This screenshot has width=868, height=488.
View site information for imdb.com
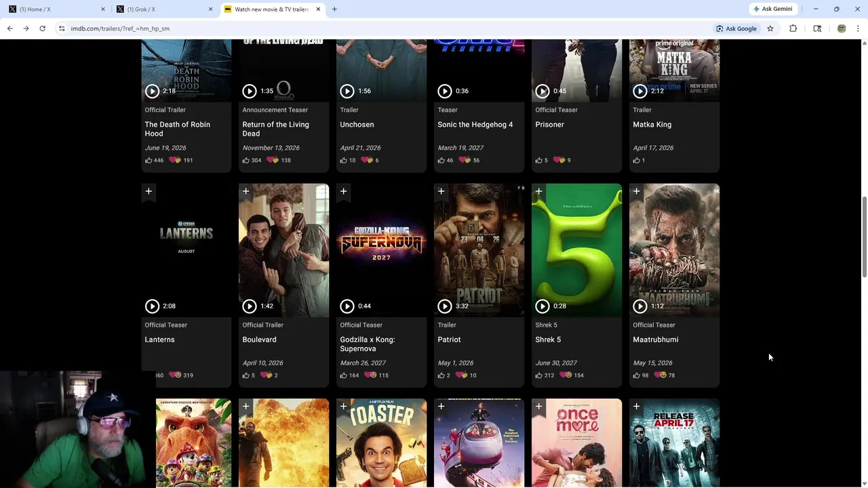click(62, 28)
